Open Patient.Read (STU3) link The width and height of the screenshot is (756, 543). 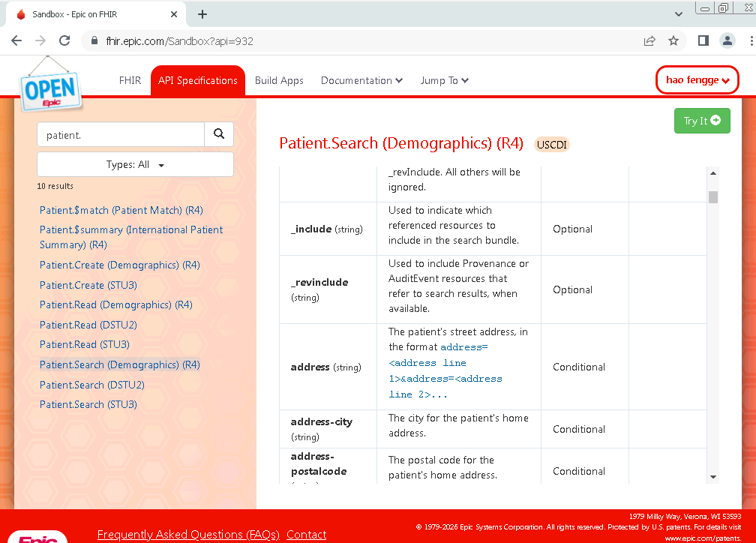pyautogui.click(x=85, y=344)
